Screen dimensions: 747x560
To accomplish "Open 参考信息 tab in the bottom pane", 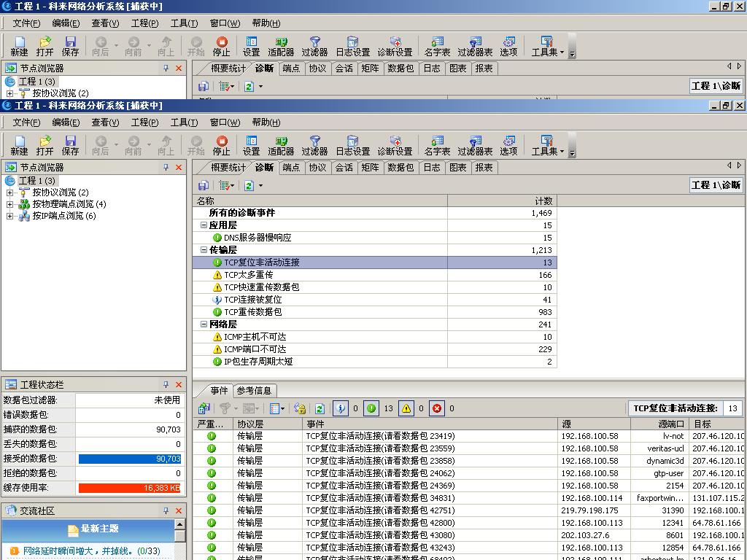I will tap(254, 391).
